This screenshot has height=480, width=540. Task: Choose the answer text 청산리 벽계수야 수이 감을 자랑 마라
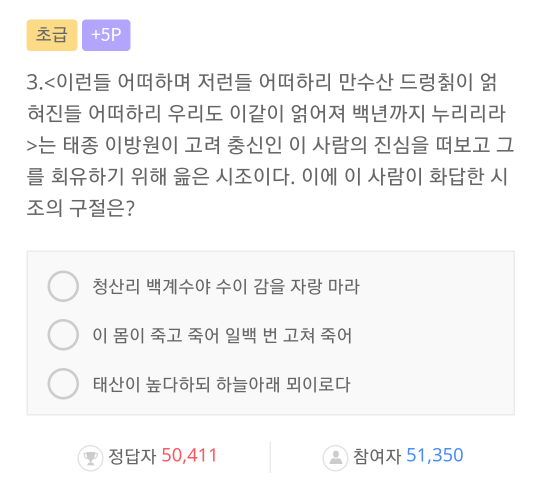[x=226, y=286]
